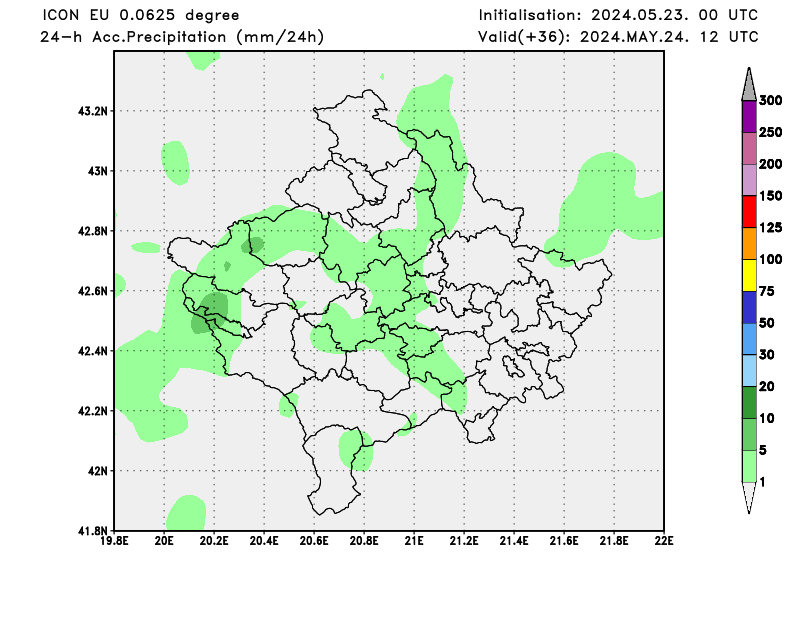Viewport: 800px width, 618px height.
Task: Click the 'Valid(+36): 2024.MAY.24. 12 UTC' text
Action: (x=618, y=37)
